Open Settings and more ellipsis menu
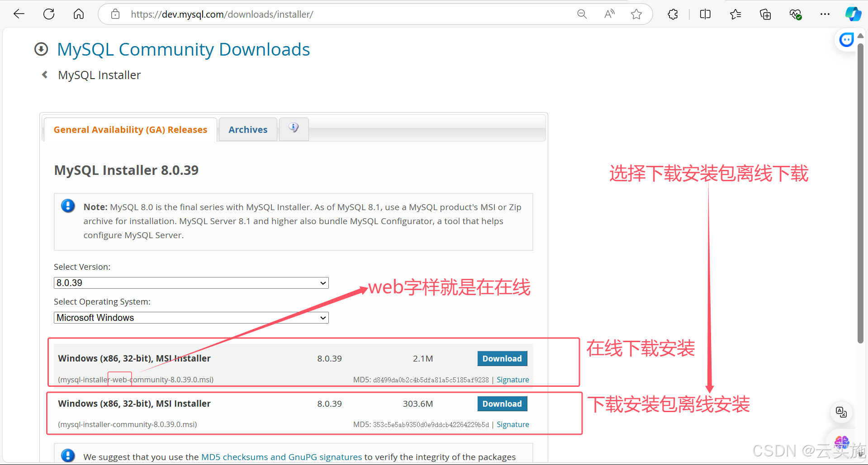Image resolution: width=868 pixels, height=465 pixels. (825, 14)
